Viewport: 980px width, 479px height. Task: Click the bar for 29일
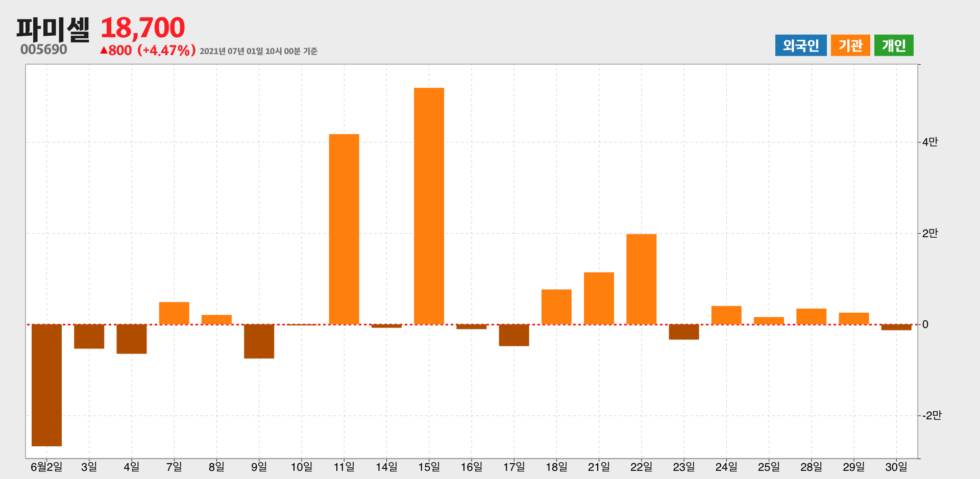click(854, 318)
